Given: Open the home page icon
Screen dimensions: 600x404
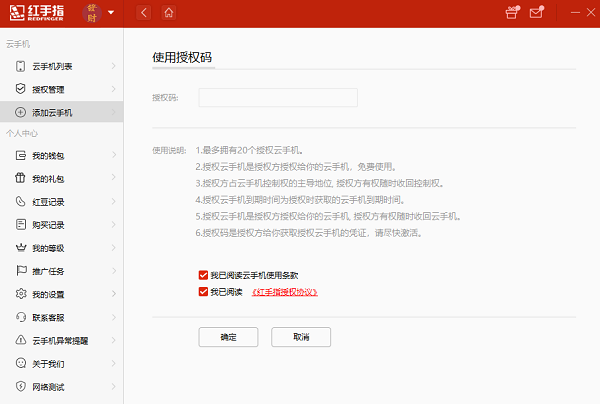Looking at the screenshot, I should coord(169,13).
